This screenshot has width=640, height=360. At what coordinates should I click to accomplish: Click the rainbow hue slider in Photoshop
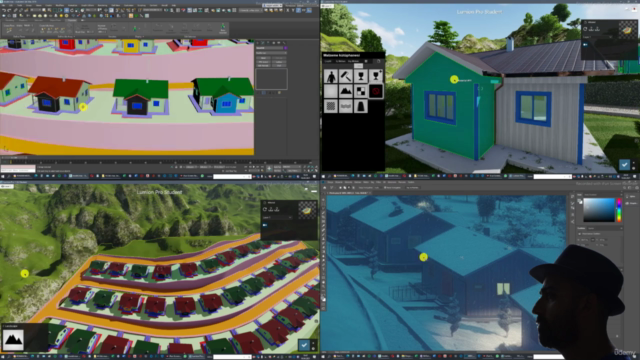coord(619,210)
